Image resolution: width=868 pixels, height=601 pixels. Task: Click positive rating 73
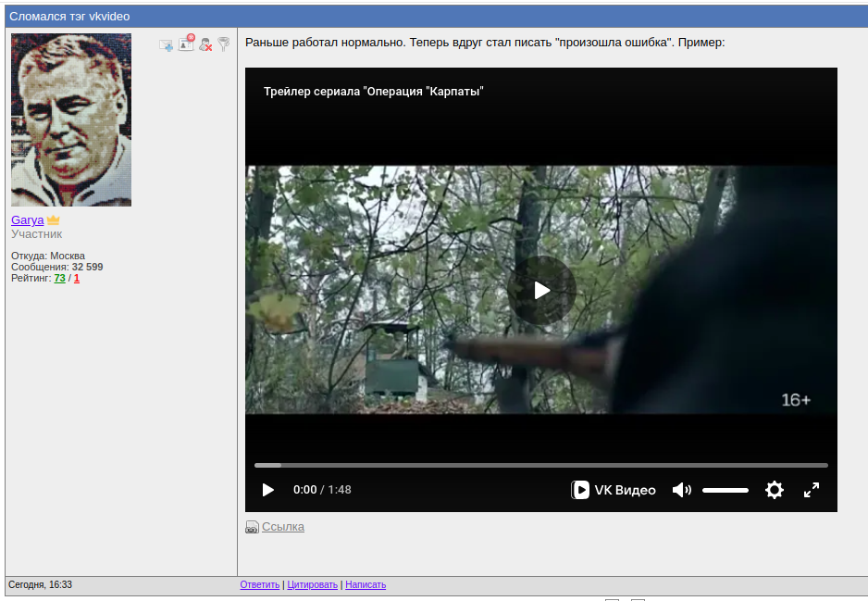pos(60,278)
